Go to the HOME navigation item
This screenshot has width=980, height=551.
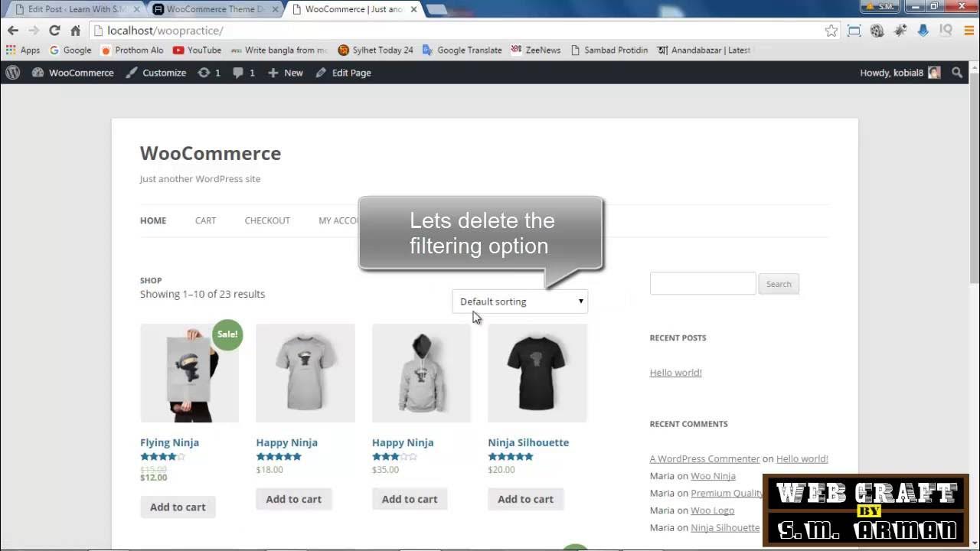click(153, 220)
